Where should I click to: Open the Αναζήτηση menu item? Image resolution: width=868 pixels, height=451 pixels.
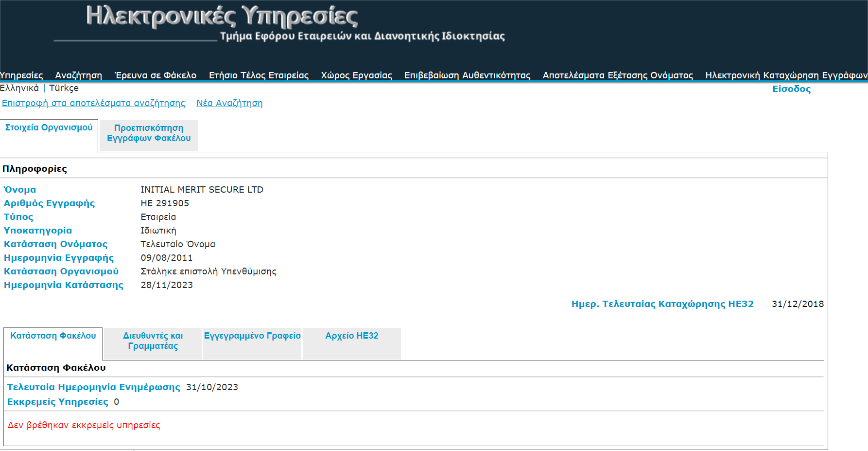coord(79,75)
